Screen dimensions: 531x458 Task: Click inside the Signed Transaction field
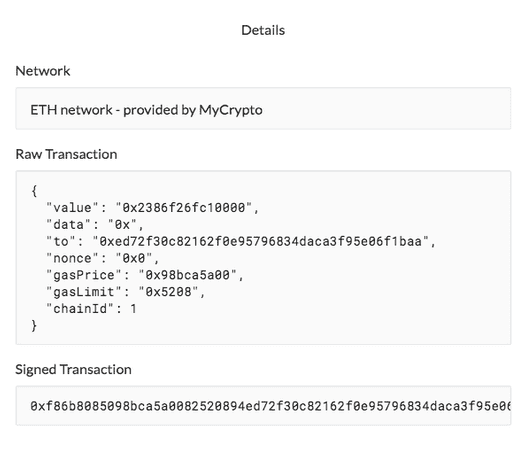pyautogui.click(x=263, y=405)
